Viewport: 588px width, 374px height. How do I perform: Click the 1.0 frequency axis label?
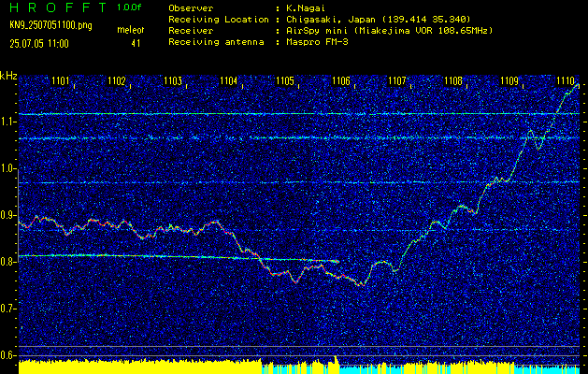click(x=7, y=168)
